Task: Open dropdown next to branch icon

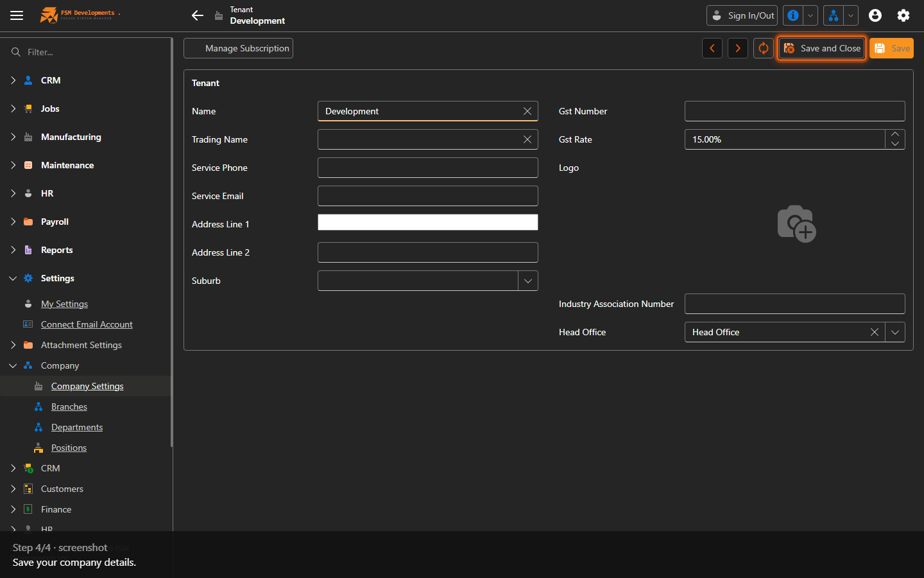Action: [851, 15]
